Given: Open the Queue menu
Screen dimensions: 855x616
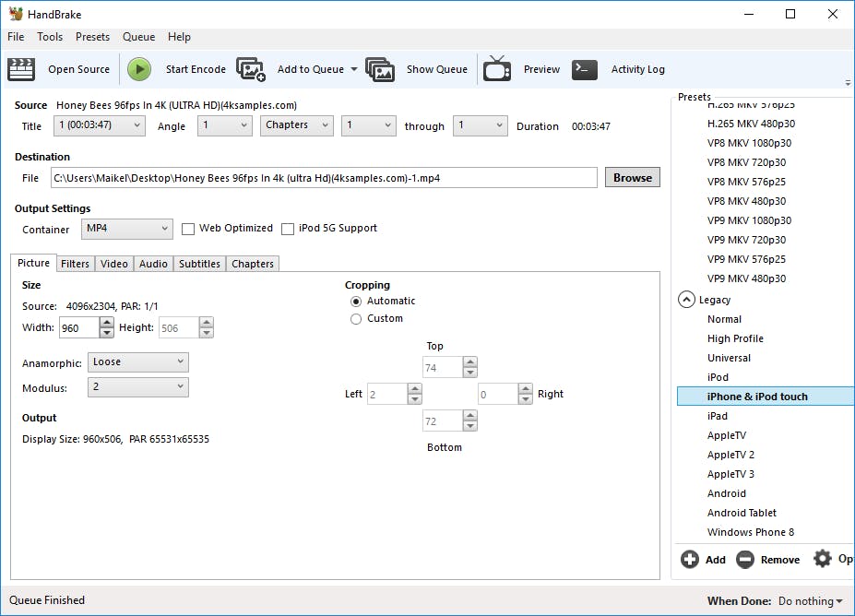Looking at the screenshot, I should (x=138, y=37).
